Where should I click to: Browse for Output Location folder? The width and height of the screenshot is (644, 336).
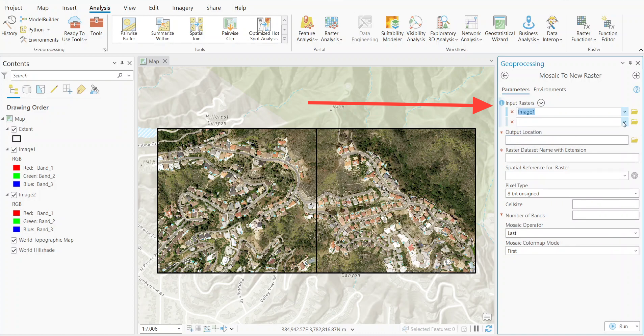pos(635,140)
